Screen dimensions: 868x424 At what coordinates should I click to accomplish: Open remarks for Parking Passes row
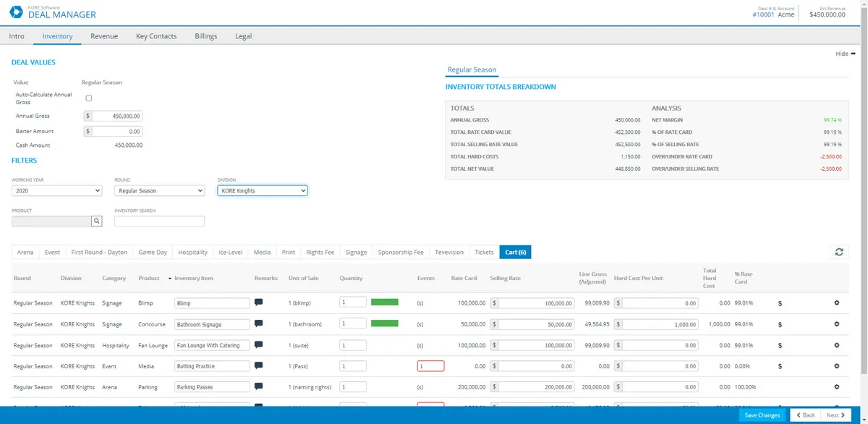(259, 386)
